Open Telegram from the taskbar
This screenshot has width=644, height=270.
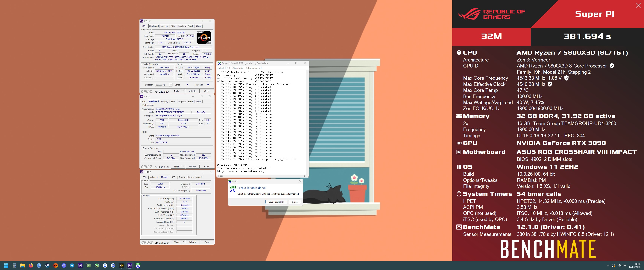72,265
